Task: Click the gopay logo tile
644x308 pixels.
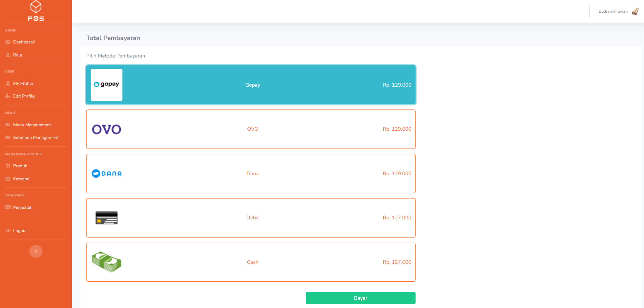Action: pyautogui.click(x=106, y=85)
